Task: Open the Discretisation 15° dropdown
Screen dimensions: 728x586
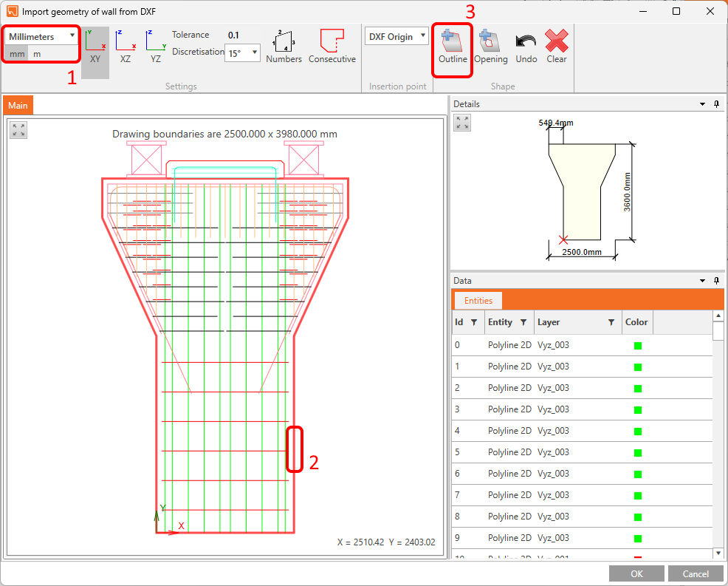Action: pyautogui.click(x=242, y=53)
